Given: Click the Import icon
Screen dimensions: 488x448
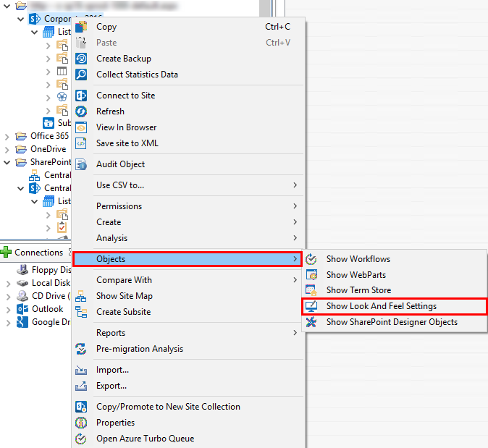Looking at the screenshot, I should coord(81,370).
